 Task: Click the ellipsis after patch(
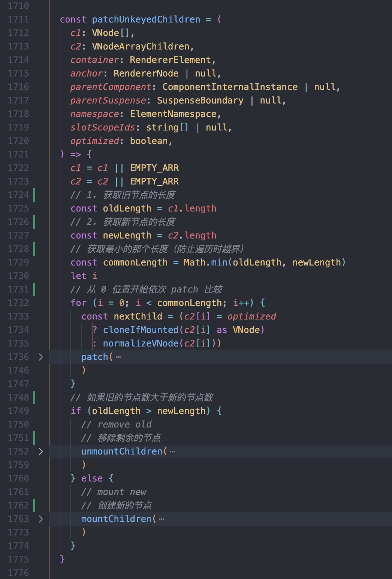[x=118, y=357]
